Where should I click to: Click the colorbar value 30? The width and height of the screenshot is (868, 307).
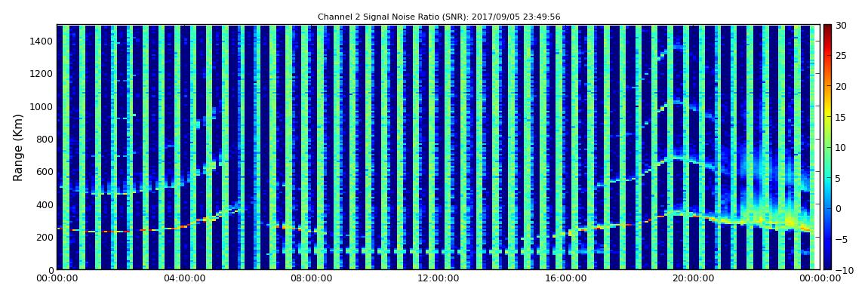(x=842, y=26)
